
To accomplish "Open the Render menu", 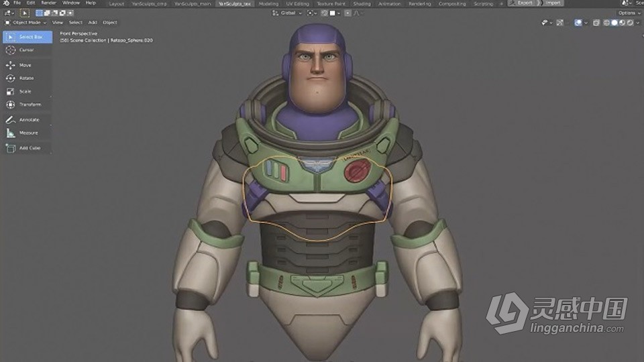I will tap(48, 3).
